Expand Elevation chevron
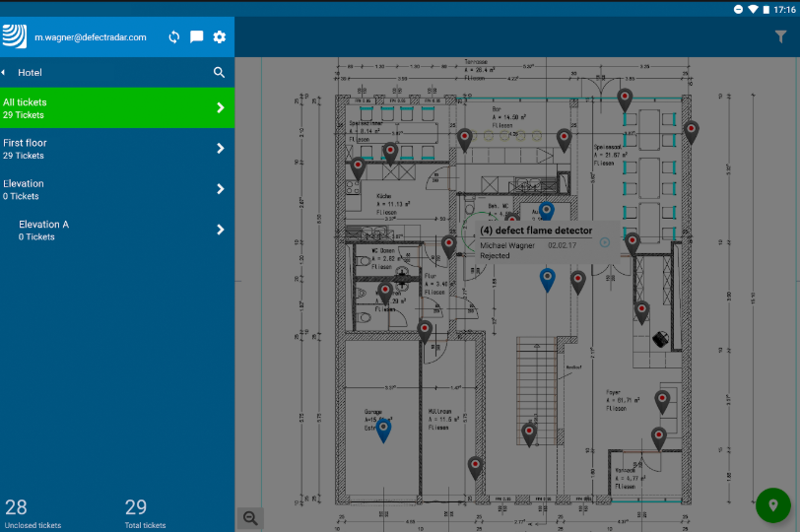 coord(221,189)
